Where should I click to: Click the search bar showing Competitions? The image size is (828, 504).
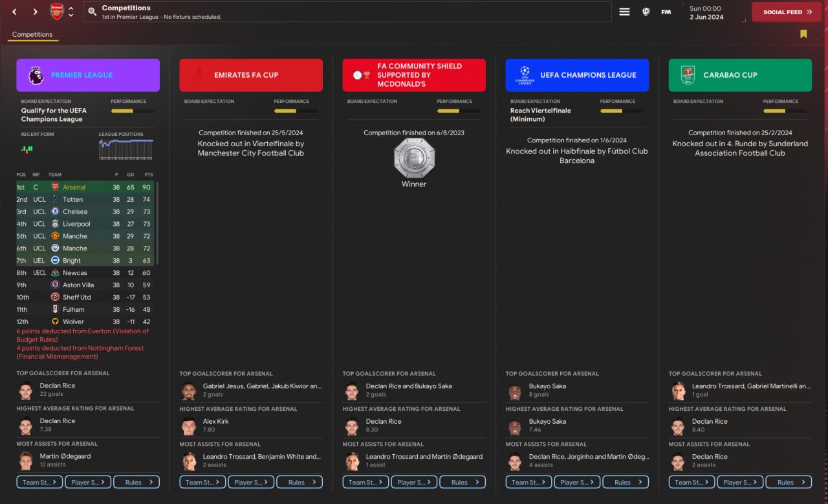pos(347,12)
